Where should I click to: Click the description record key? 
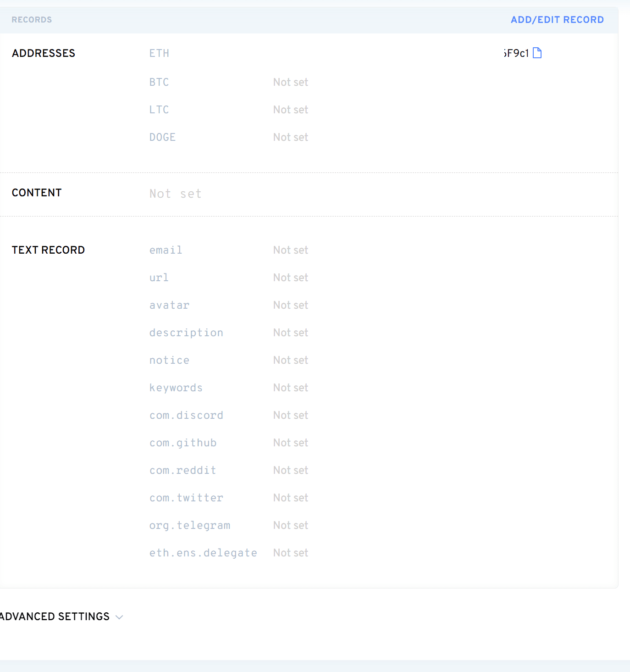[186, 333]
